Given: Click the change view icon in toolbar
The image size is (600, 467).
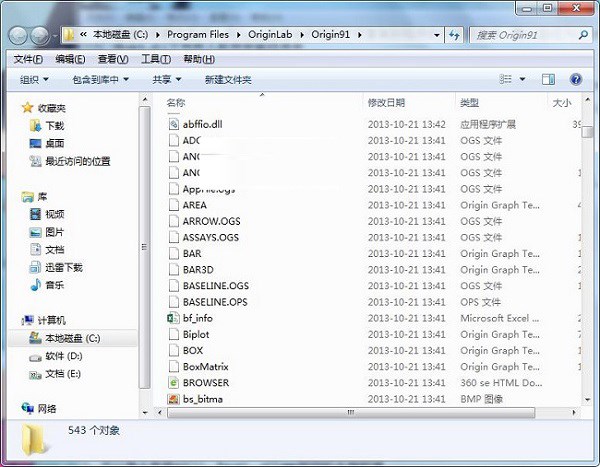Looking at the screenshot, I should (505, 79).
